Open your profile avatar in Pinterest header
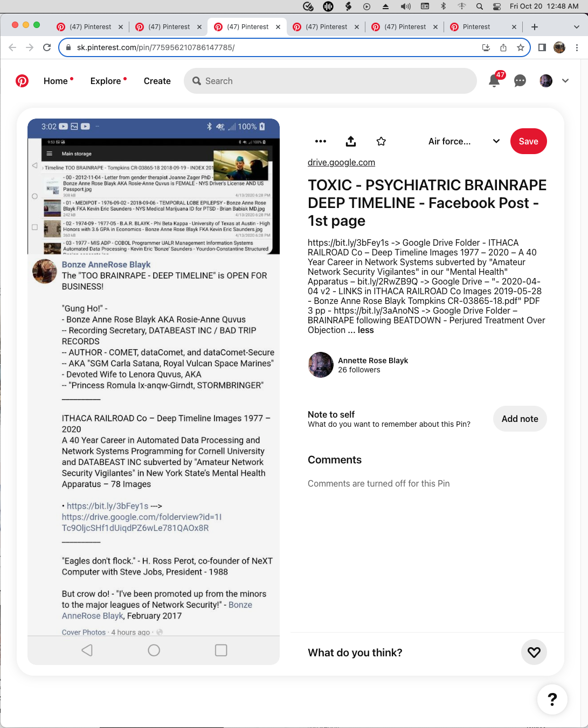This screenshot has height=728, width=588. tap(546, 81)
